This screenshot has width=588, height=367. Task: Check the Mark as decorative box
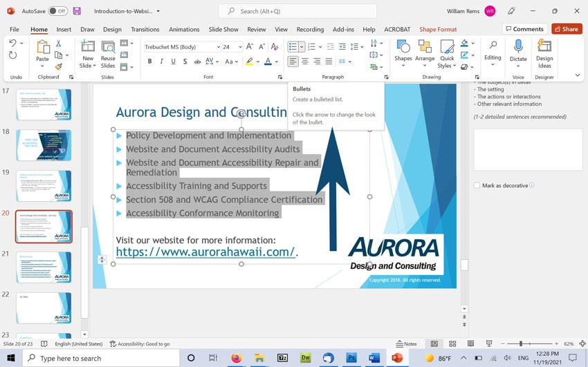477,185
